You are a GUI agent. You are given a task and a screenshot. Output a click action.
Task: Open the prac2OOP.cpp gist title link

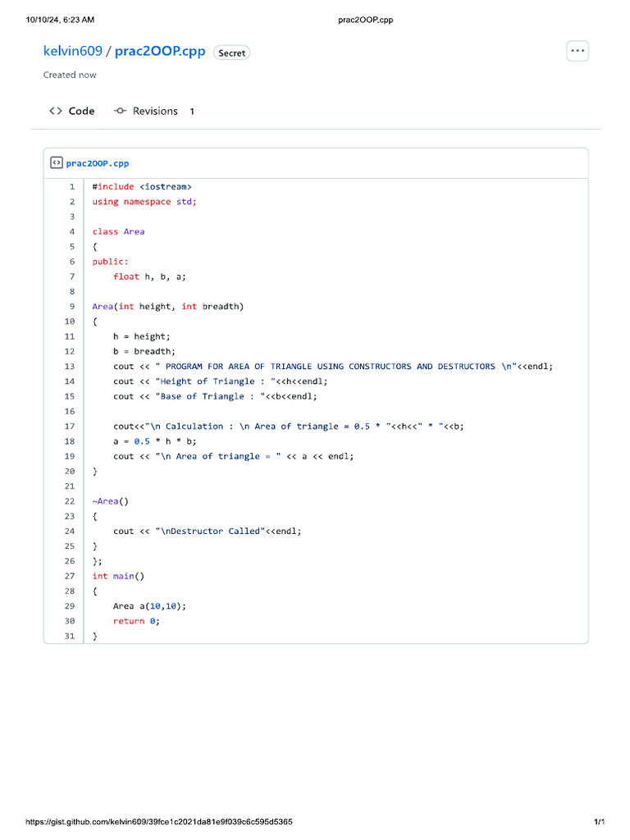[160, 51]
